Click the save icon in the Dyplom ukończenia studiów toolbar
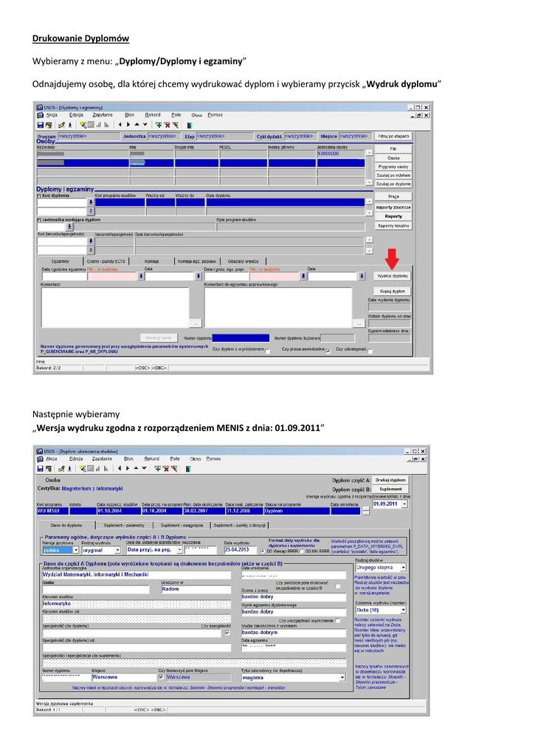Screen dimensions: 535x756 point(41,467)
